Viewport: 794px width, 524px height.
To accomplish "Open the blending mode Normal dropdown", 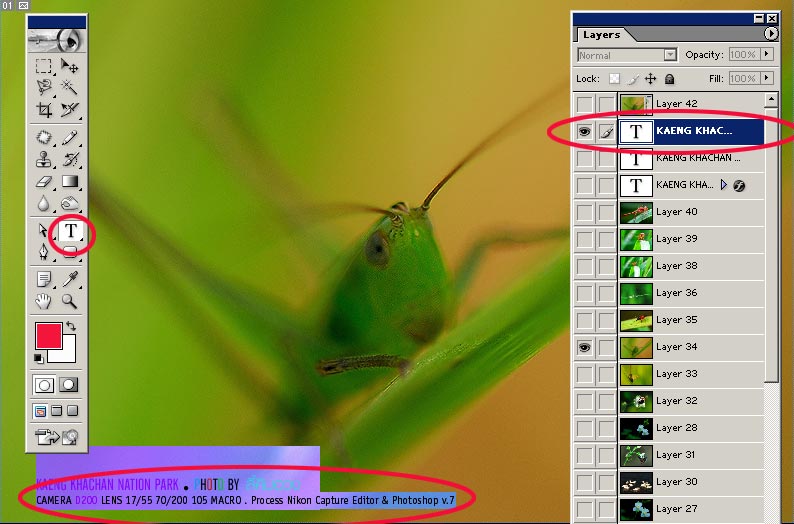I will click(627, 55).
